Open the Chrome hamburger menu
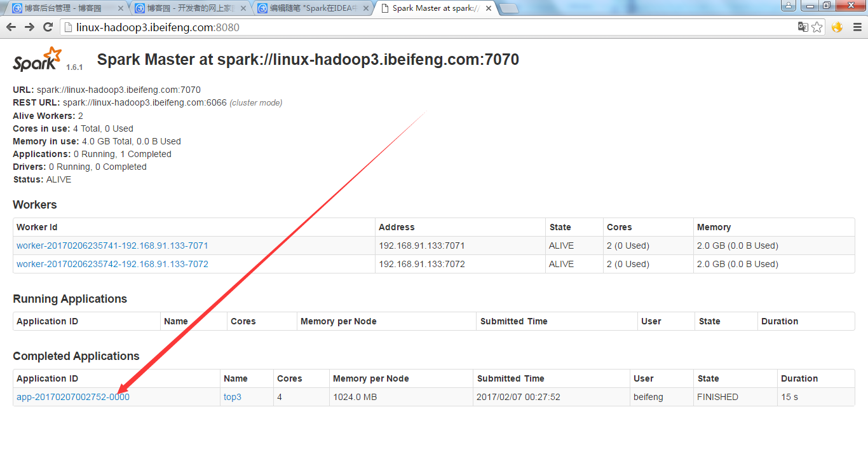Viewport: 868px width, 463px height. (857, 27)
